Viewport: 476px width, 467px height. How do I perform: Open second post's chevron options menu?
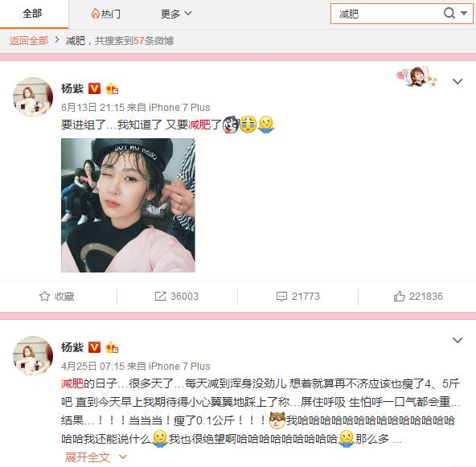pyautogui.click(x=458, y=340)
